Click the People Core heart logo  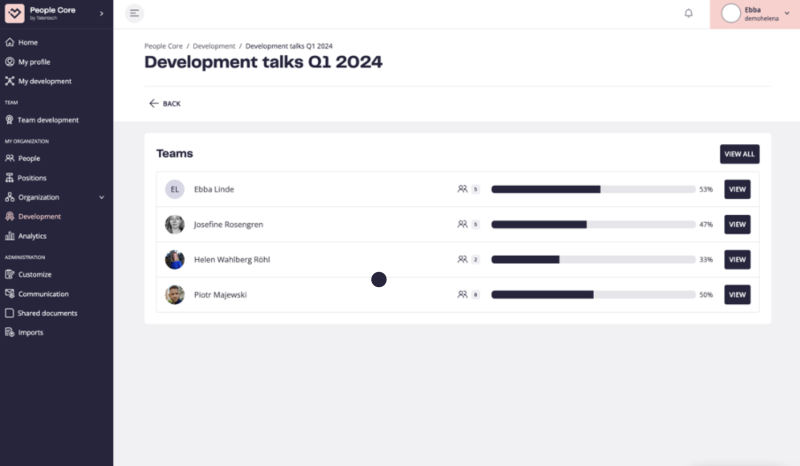15,13
